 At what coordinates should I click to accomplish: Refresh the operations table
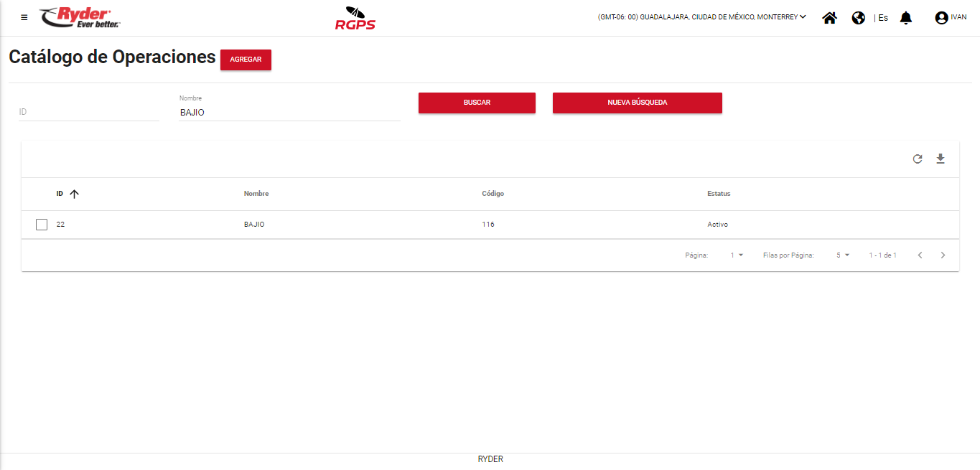click(917, 159)
